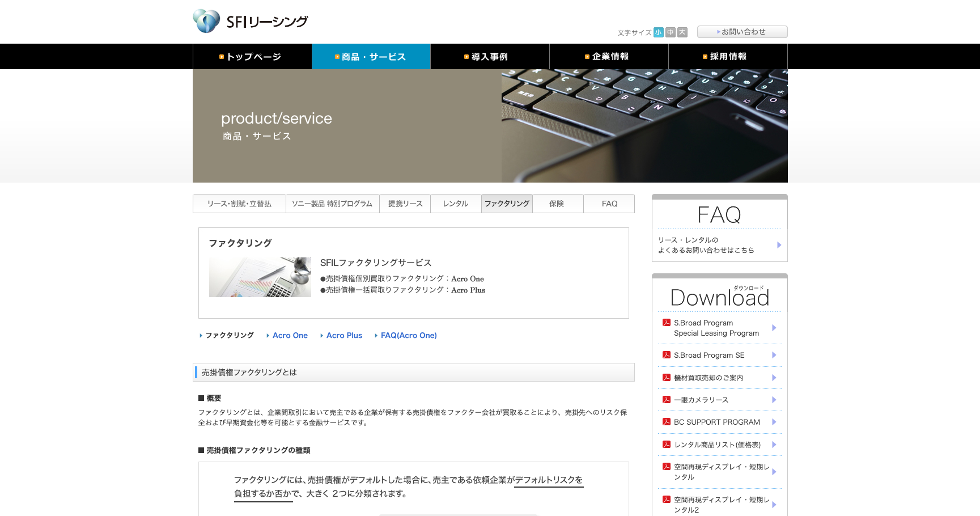Click PDF icon for BC SUPPORT PROGRAM
Viewport: 980px width, 516px height.
click(667, 422)
